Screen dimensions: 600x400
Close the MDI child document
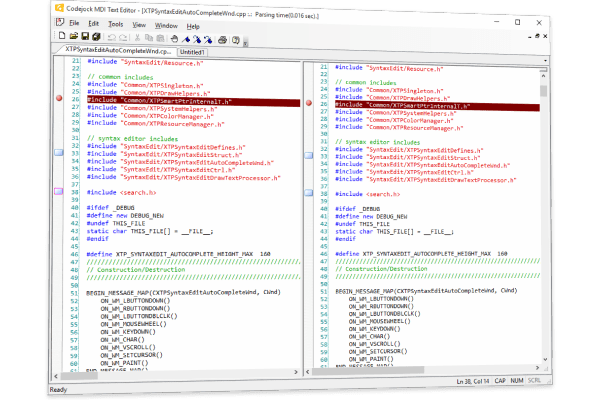(x=545, y=36)
